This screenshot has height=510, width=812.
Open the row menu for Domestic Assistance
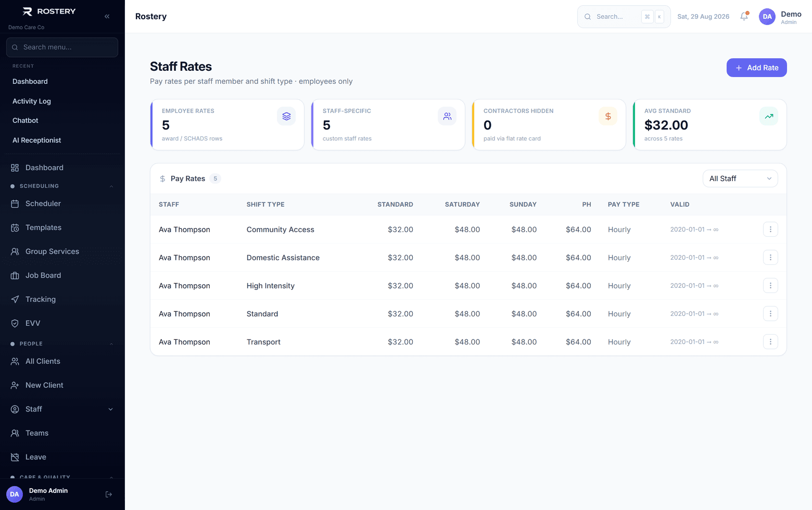pyautogui.click(x=770, y=258)
